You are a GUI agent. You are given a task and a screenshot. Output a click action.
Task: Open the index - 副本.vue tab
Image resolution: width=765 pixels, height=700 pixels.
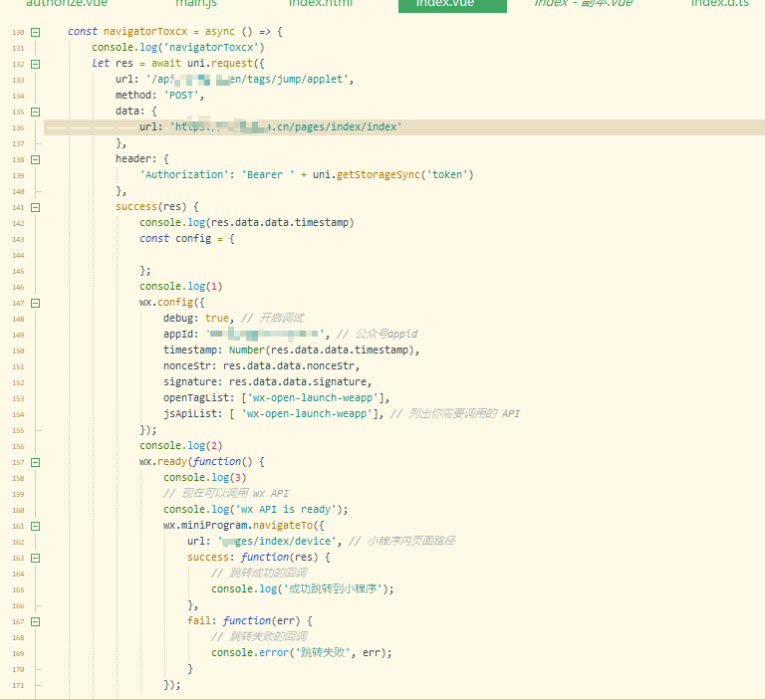[584, 4]
